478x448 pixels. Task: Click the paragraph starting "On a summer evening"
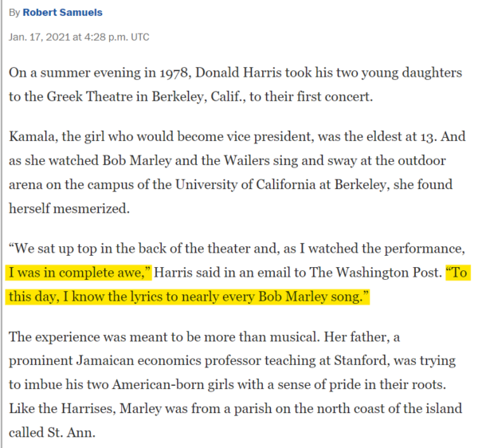point(235,84)
